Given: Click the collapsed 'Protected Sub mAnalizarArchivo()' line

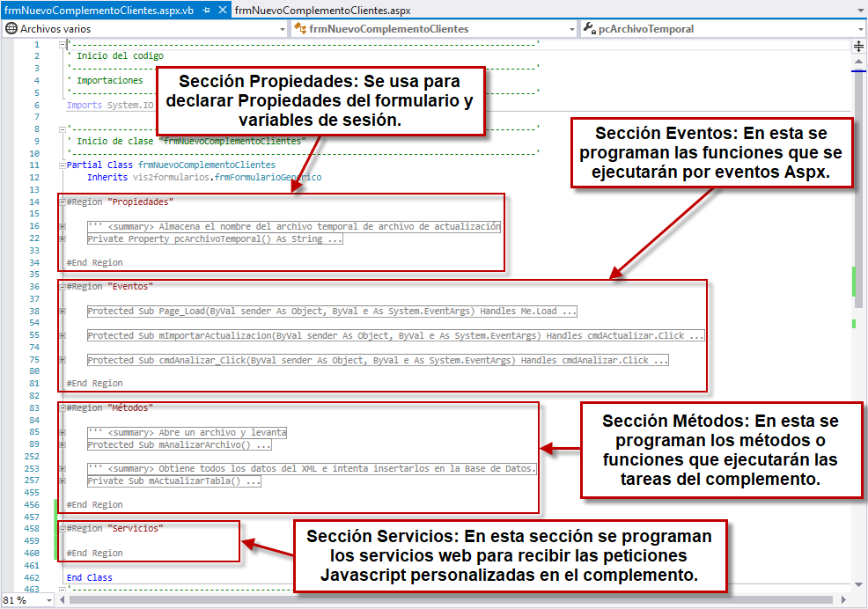Looking at the screenshot, I should coord(179,444).
